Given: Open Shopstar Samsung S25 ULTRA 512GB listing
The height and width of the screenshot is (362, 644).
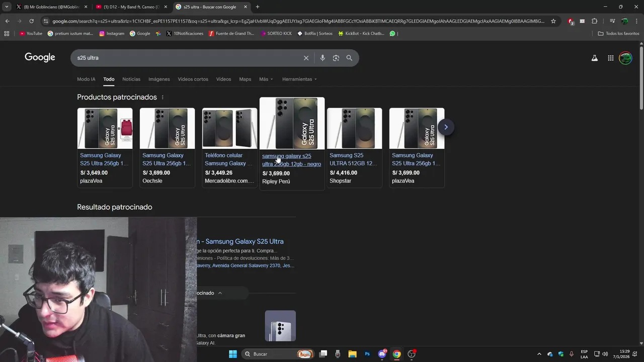Looking at the screenshot, I should 354,147.
